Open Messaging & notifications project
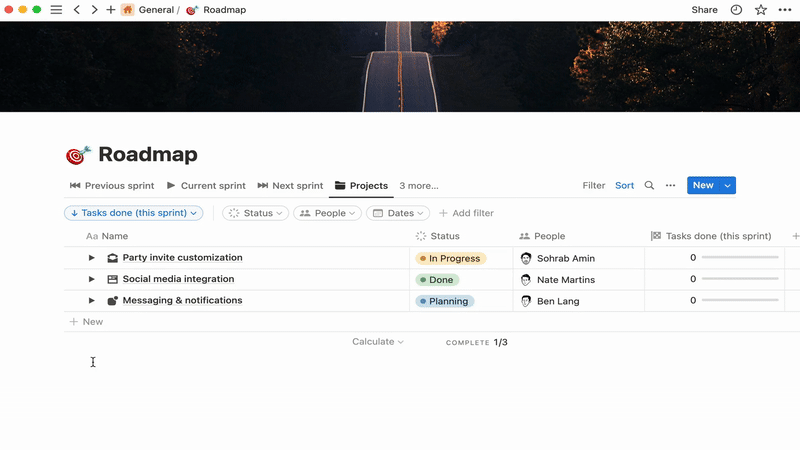This screenshot has height=450, width=800. click(x=182, y=301)
